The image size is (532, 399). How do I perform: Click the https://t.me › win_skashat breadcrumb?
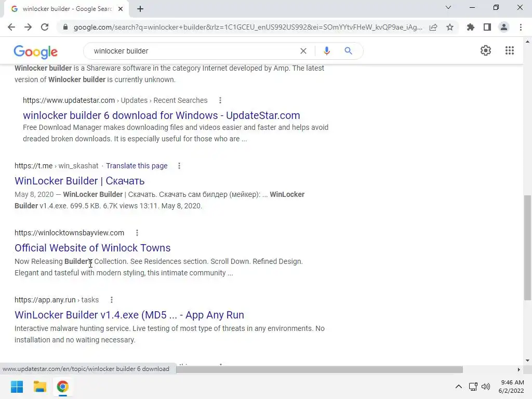pos(56,166)
